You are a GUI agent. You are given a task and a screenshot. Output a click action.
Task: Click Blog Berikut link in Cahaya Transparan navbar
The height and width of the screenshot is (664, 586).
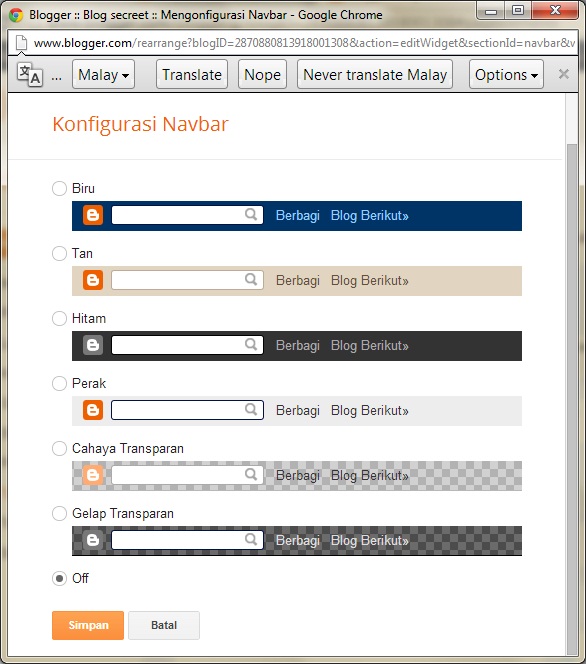pos(370,475)
